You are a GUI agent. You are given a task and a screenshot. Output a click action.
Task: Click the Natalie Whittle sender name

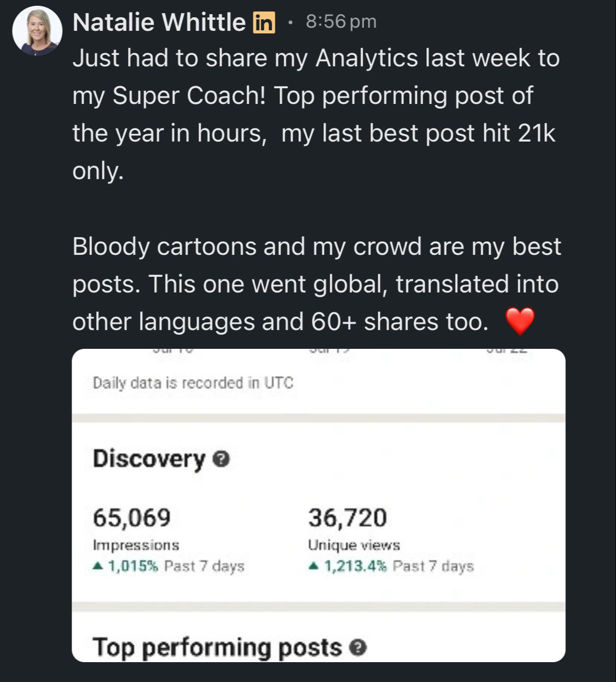159,22
